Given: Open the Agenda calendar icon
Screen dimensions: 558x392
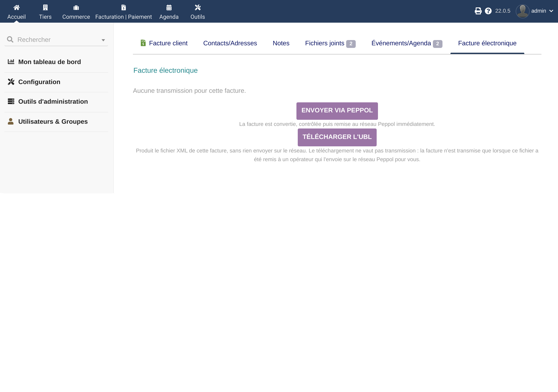Looking at the screenshot, I should 169,8.
